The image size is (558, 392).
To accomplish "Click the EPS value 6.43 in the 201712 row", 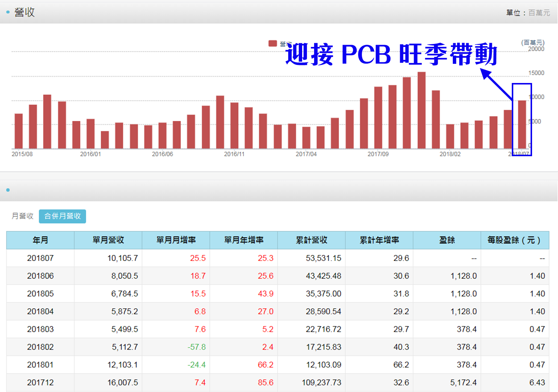I will pos(537,382).
